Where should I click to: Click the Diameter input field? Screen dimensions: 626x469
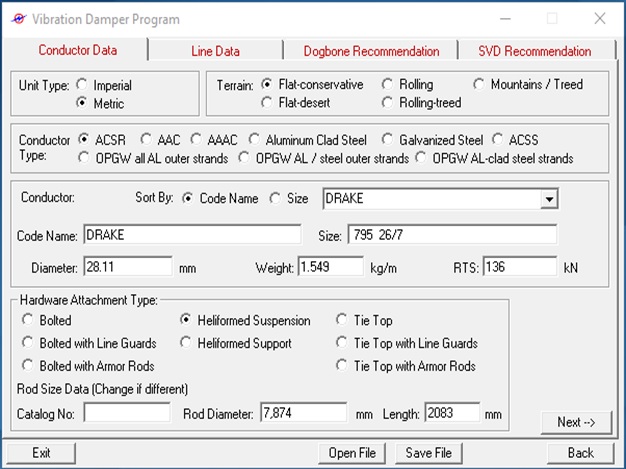click(x=128, y=267)
